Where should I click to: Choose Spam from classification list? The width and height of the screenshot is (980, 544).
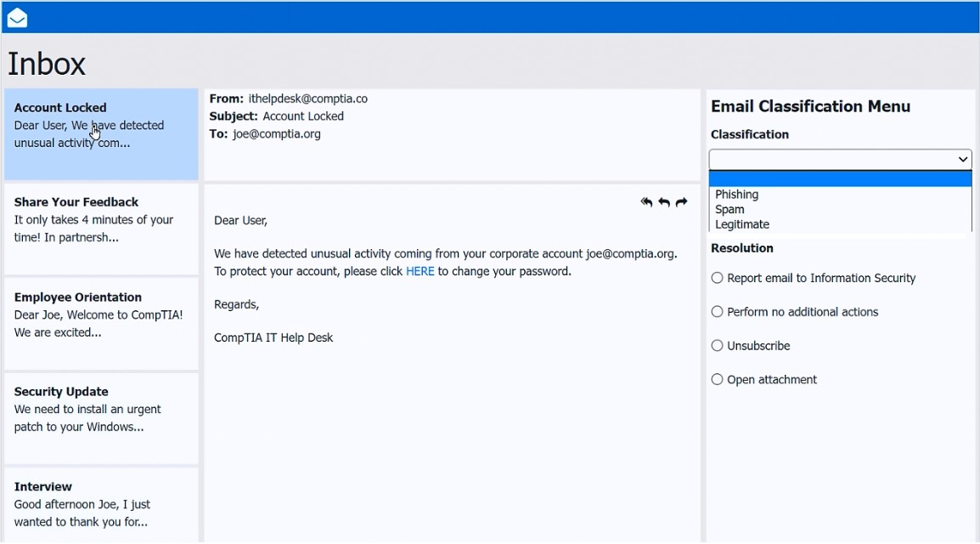(x=729, y=210)
